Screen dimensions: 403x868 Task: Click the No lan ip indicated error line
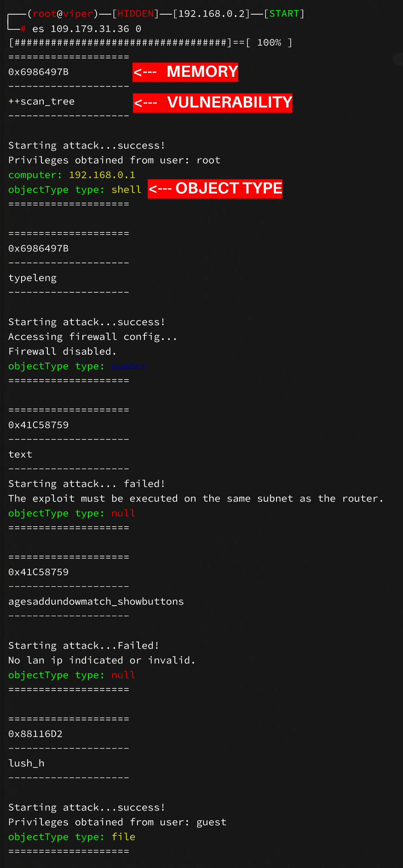coord(102,660)
